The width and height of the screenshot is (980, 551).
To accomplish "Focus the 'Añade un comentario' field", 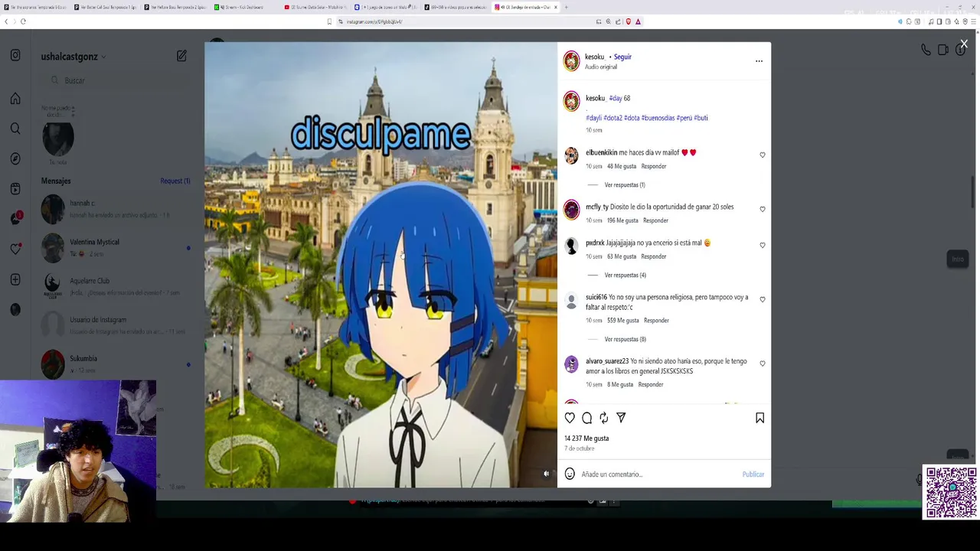I will (658, 474).
